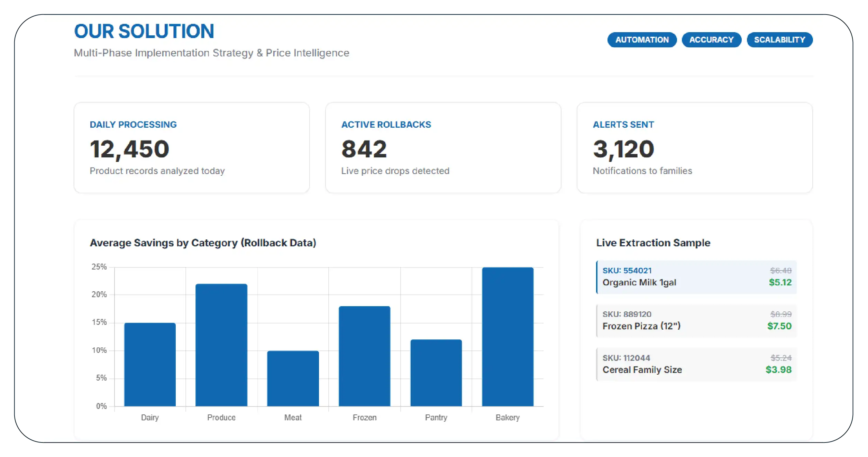This screenshot has width=868, height=457.
Task: Click the Pantry bar in chart
Action: [x=436, y=373]
